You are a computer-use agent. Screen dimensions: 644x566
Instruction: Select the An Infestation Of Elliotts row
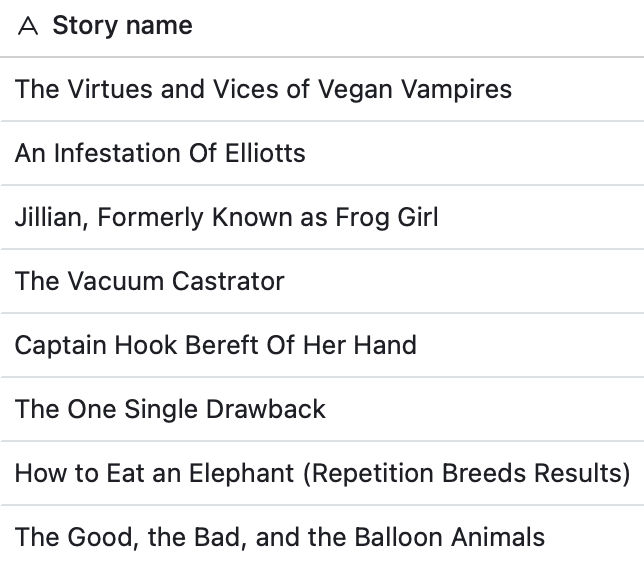(x=160, y=153)
